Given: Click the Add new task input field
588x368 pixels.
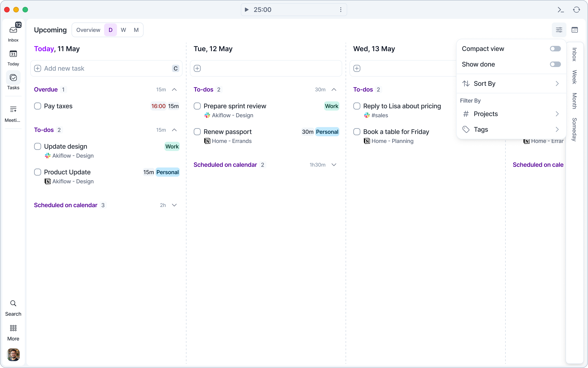Looking at the screenshot, I should pyautogui.click(x=106, y=68).
